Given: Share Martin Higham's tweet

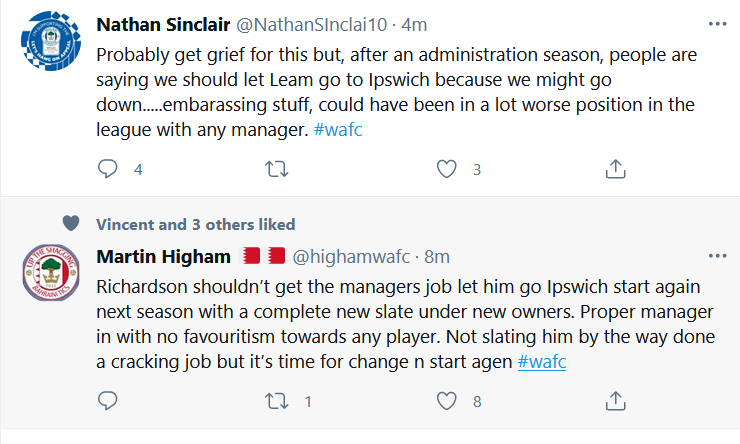Looking at the screenshot, I should coord(616,402).
